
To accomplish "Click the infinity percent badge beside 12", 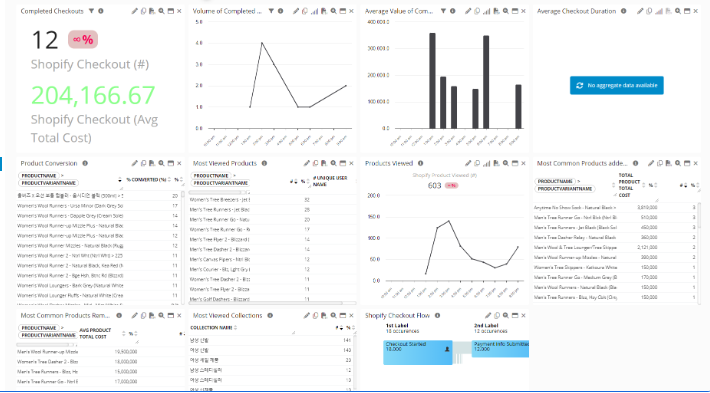I will 83,40.
